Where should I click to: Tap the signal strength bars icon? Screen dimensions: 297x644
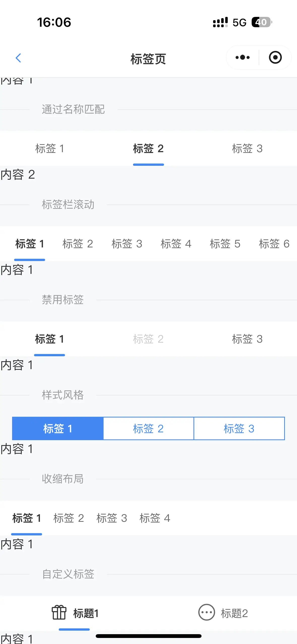(x=220, y=22)
